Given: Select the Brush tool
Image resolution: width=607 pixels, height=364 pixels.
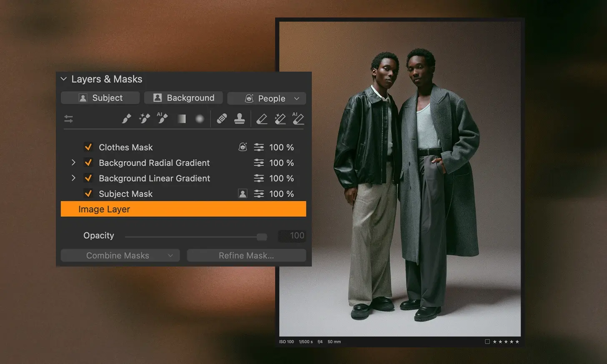Looking at the screenshot, I should (x=127, y=119).
